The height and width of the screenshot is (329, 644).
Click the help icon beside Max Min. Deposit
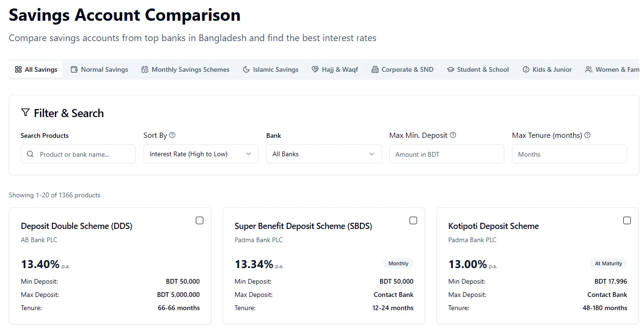click(x=453, y=135)
